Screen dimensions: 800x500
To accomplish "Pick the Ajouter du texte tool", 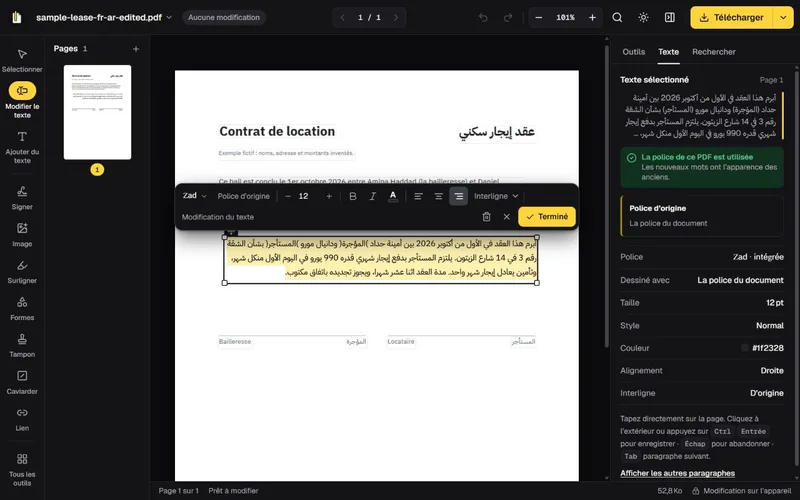I will (x=22, y=147).
